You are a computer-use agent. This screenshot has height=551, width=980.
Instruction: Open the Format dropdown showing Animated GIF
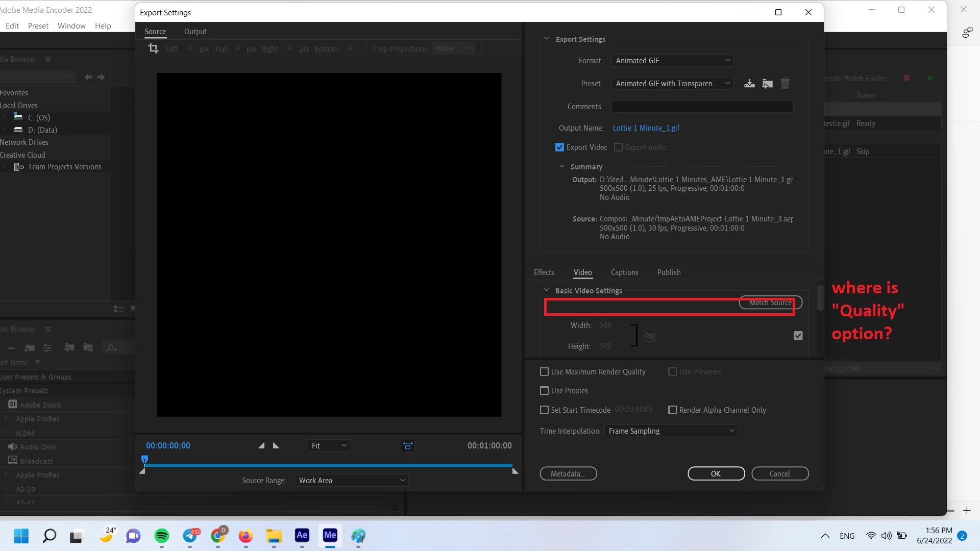pyautogui.click(x=672, y=61)
